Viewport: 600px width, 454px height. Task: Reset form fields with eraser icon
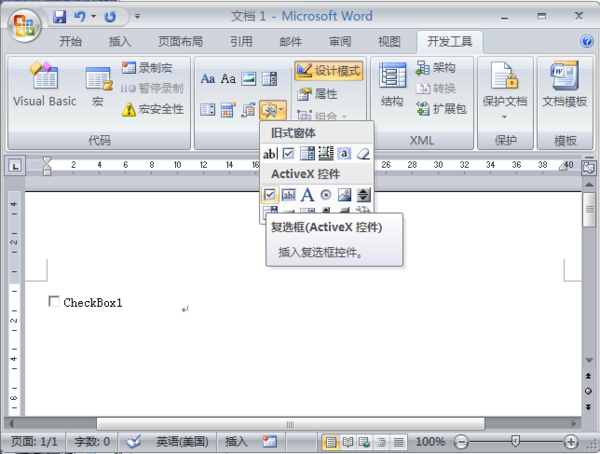pos(363,154)
